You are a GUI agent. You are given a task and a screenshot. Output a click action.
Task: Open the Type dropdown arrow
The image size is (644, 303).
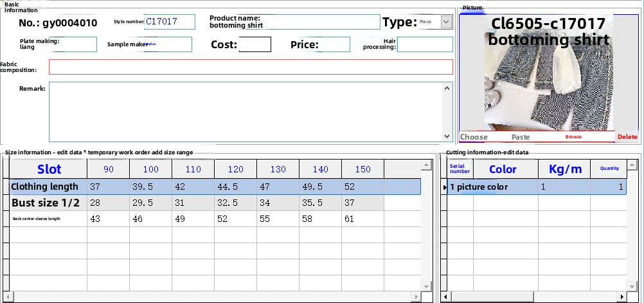(446, 22)
